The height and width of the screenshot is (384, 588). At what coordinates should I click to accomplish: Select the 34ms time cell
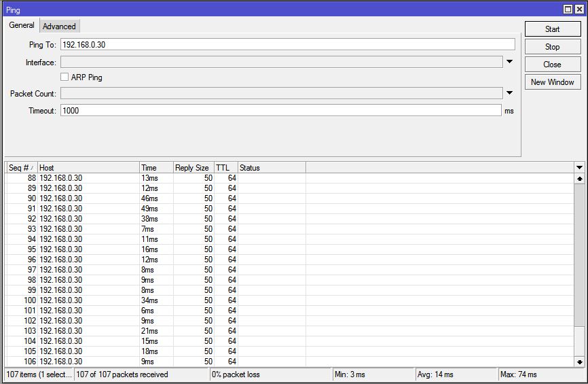(156, 300)
